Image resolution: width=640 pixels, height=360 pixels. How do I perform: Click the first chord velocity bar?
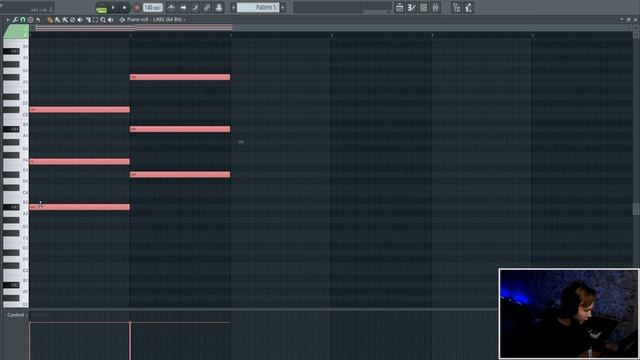click(30, 341)
